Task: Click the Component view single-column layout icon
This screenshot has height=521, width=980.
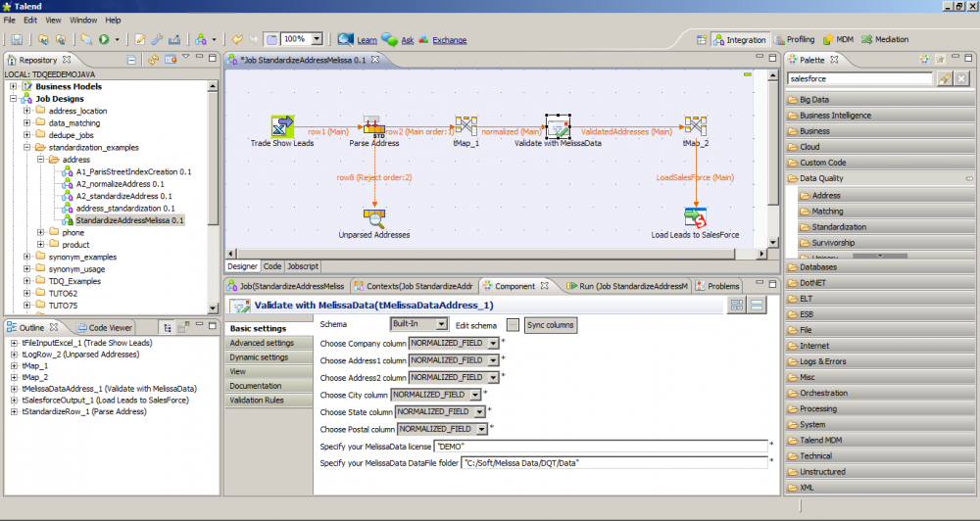Action: (x=757, y=305)
